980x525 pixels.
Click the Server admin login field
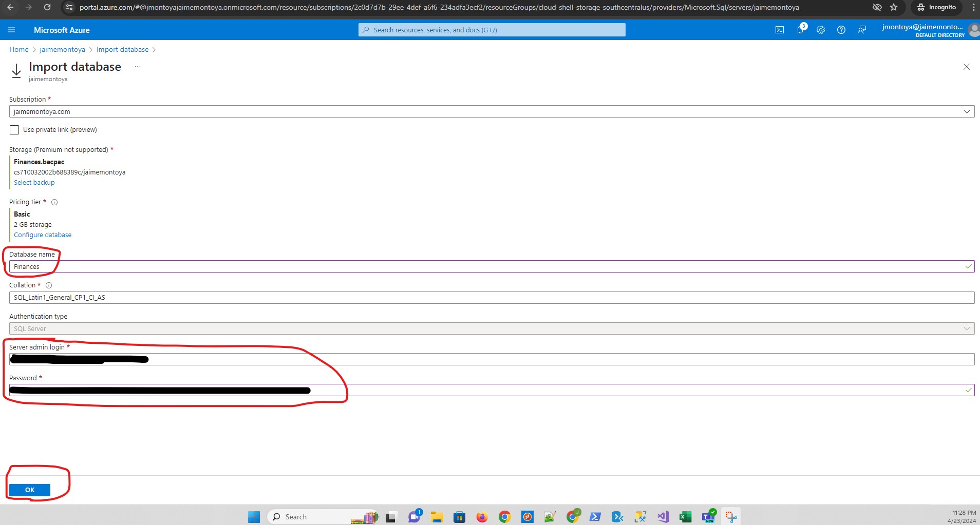point(492,359)
